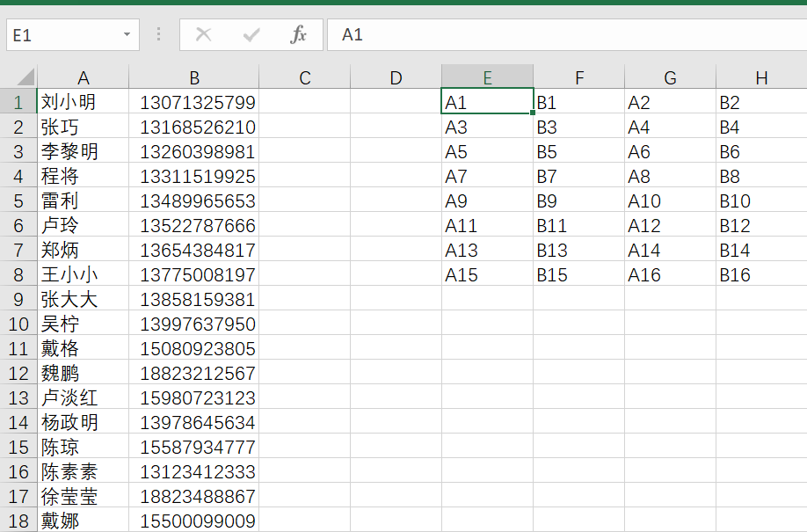The image size is (807, 532).
Task: Click the Select All corner triangle
Action: 25,77
